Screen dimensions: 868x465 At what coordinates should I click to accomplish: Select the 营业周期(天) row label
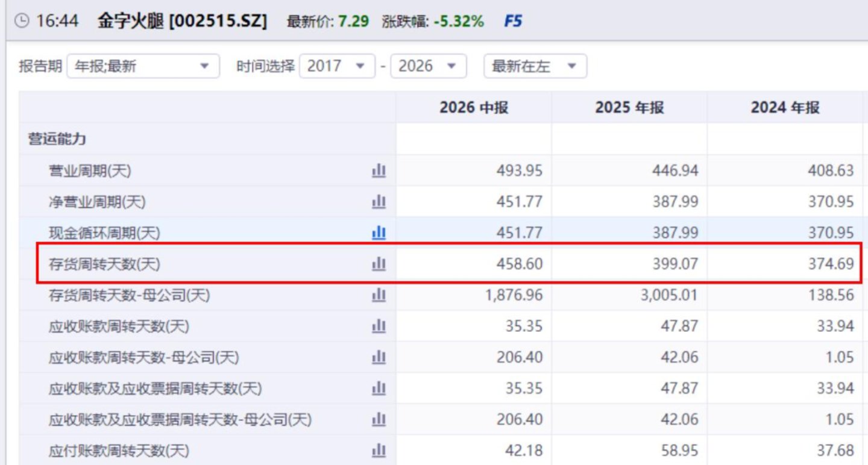90,171
